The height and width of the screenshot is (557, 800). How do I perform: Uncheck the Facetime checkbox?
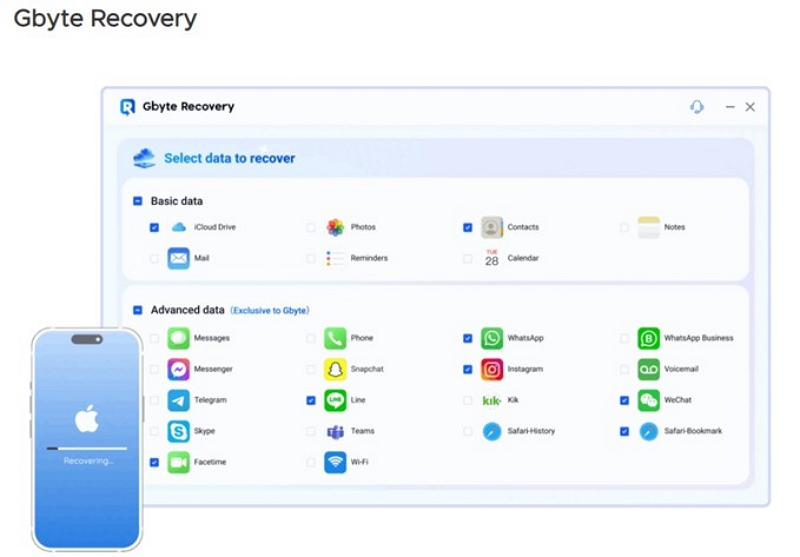coord(154,462)
